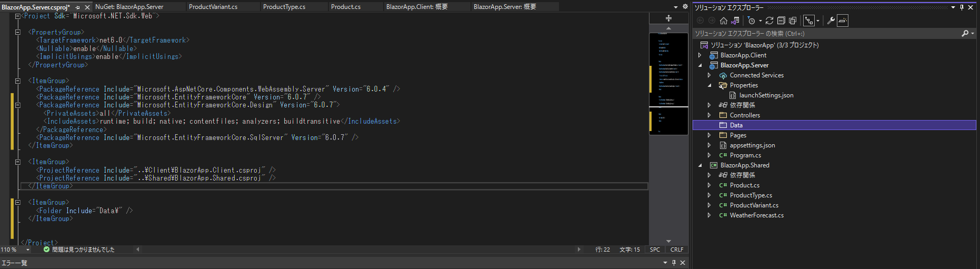Expand the BlazorApp.Client project node

click(699, 55)
